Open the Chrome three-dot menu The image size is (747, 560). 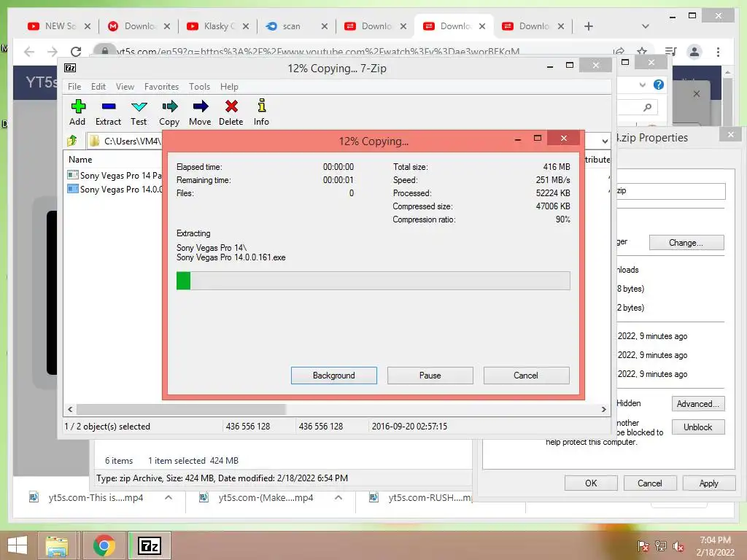pos(718,52)
